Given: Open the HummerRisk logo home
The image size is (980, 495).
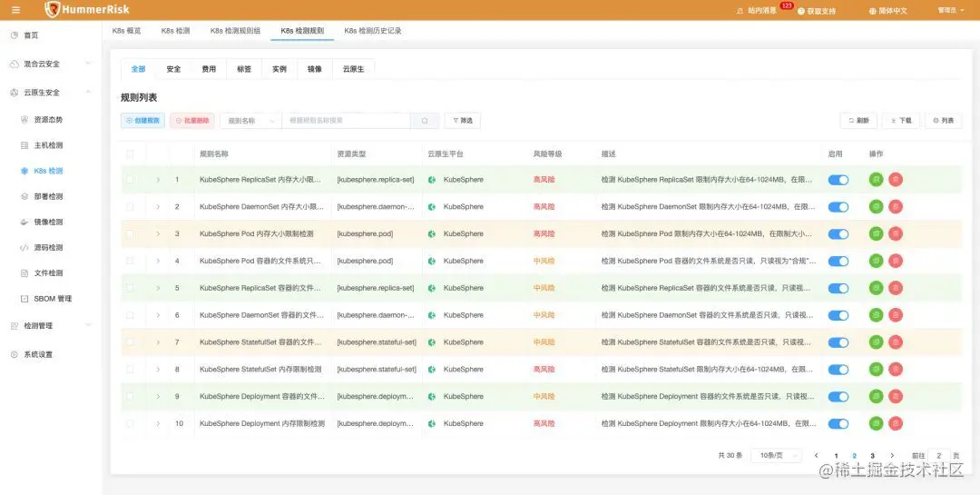Looking at the screenshot, I should (x=87, y=9).
